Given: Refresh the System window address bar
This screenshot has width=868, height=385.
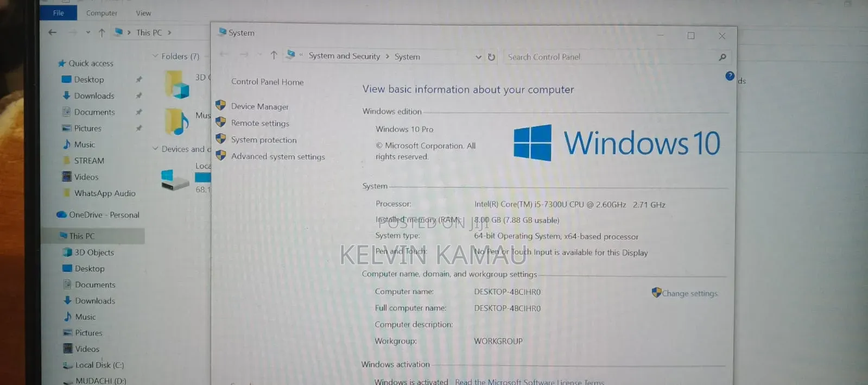Looking at the screenshot, I should pyautogui.click(x=491, y=57).
